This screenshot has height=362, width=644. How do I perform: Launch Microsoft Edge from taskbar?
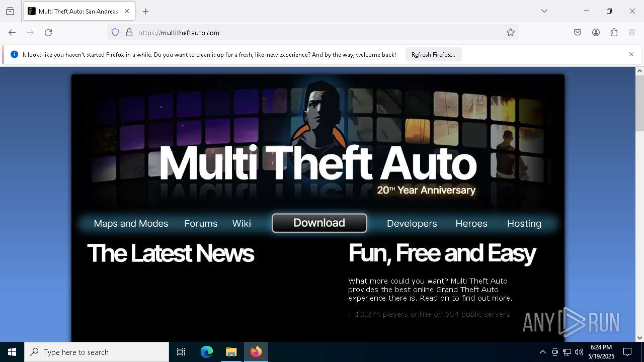tap(207, 352)
